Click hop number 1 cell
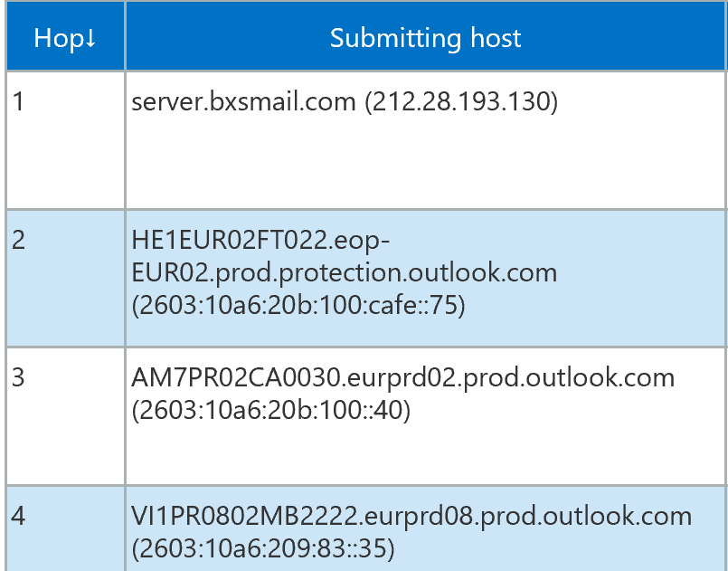This screenshot has width=728, height=571. pos(65,140)
